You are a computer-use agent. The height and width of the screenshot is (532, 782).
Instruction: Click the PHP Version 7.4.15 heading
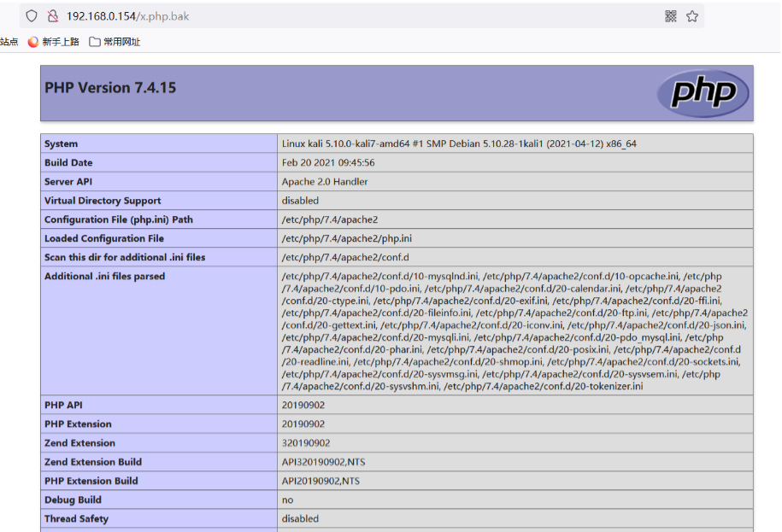click(x=110, y=88)
